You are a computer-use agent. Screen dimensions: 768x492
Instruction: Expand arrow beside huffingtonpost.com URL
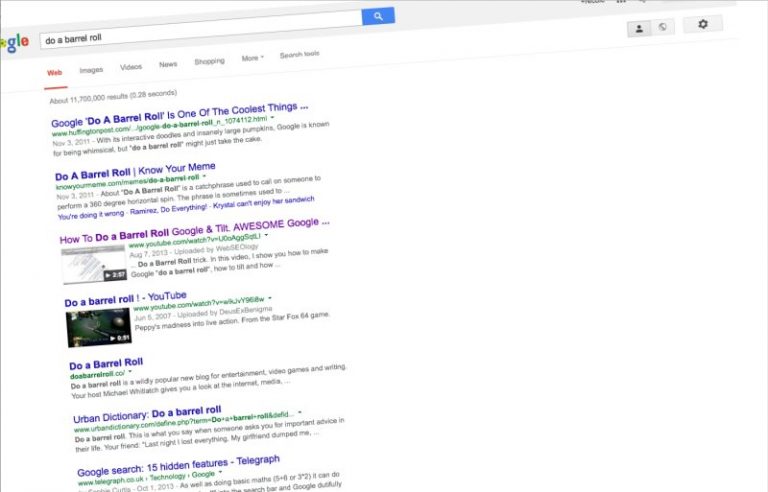pyautogui.click(x=272, y=118)
